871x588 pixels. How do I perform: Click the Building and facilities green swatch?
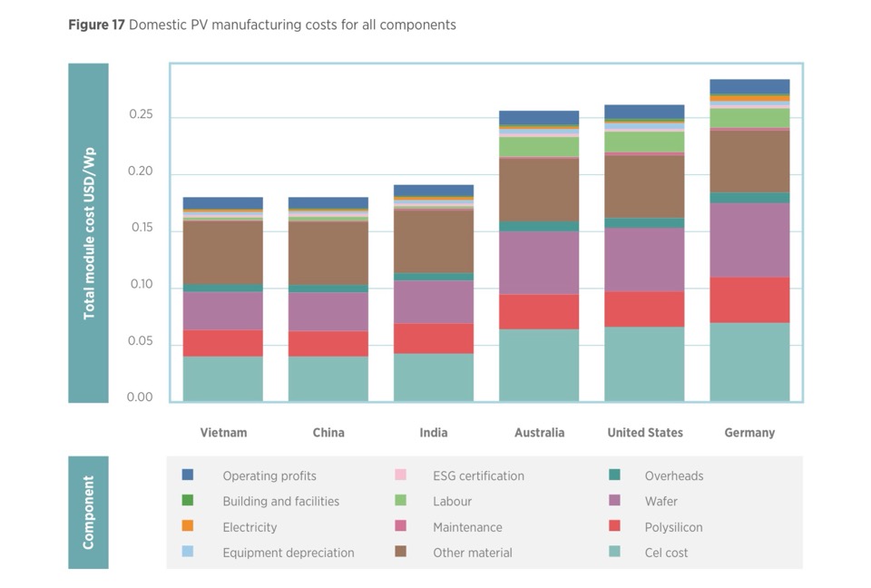click(188, 500)
